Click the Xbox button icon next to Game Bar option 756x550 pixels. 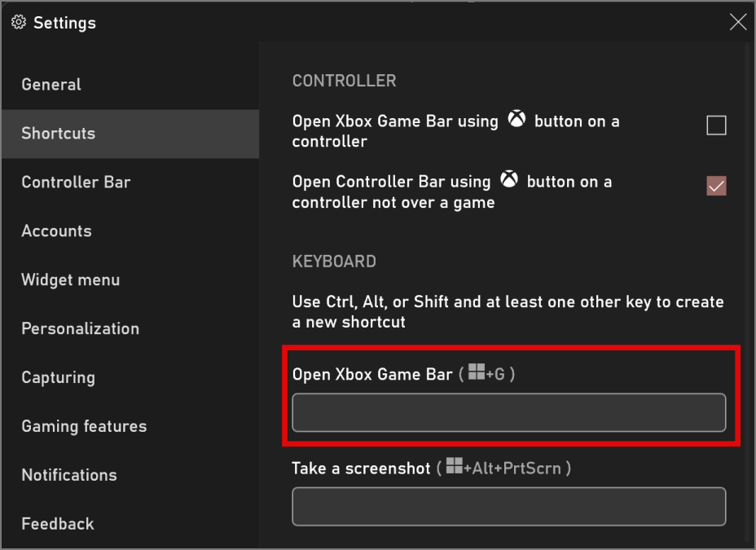pos(516,121)
